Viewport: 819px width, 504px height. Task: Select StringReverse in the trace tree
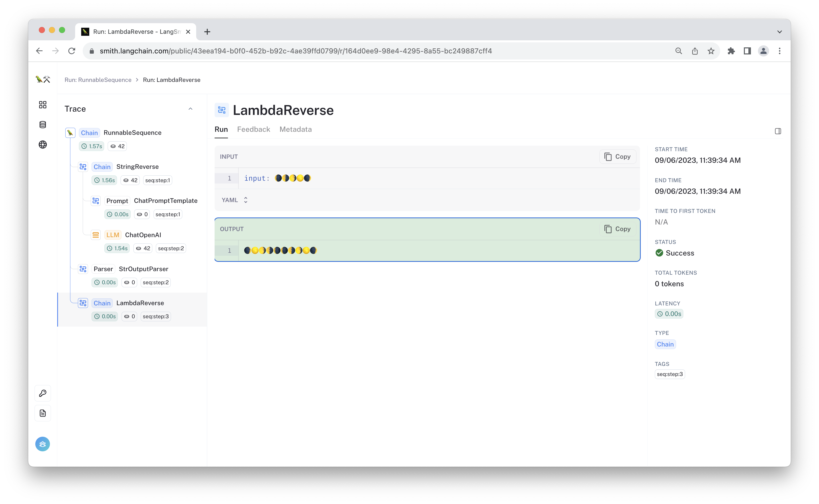click(x=137, y=167)
